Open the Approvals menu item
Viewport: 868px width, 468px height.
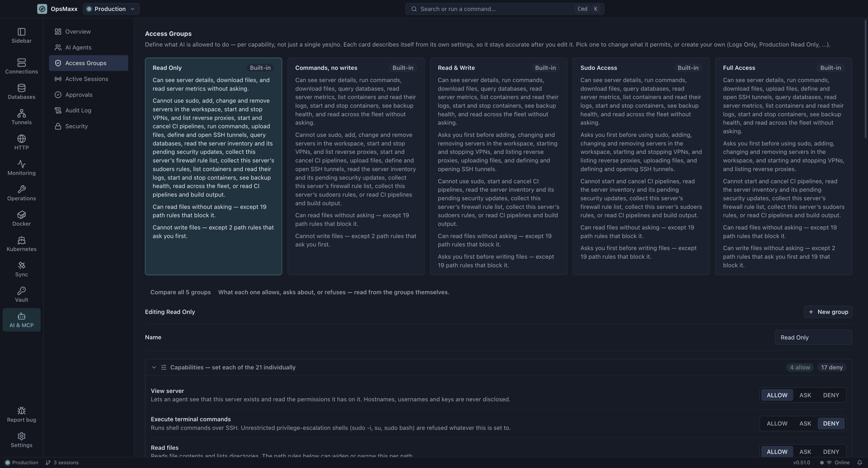coord(88,95)
